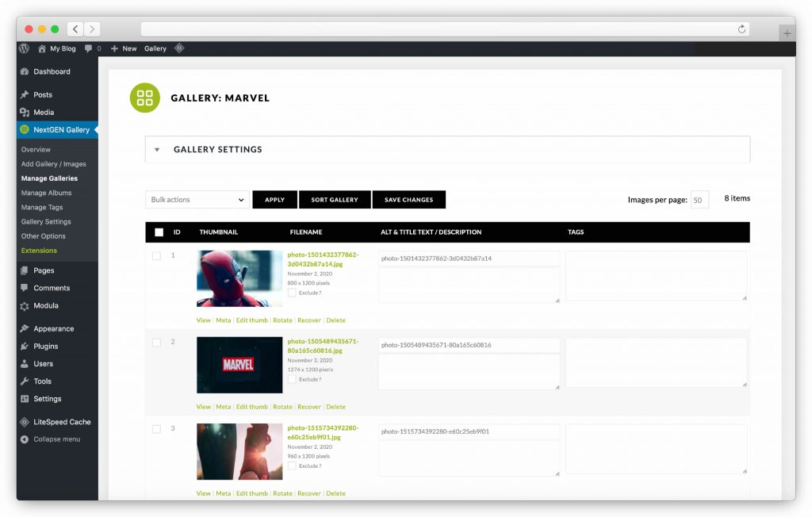812x517 pixels.
Task: Click the LiteSpeed Cache icon
Action: (25, 421)
